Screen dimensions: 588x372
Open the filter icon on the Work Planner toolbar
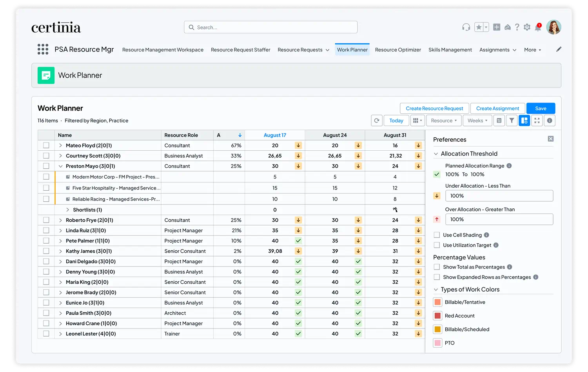tap(512, 120)
